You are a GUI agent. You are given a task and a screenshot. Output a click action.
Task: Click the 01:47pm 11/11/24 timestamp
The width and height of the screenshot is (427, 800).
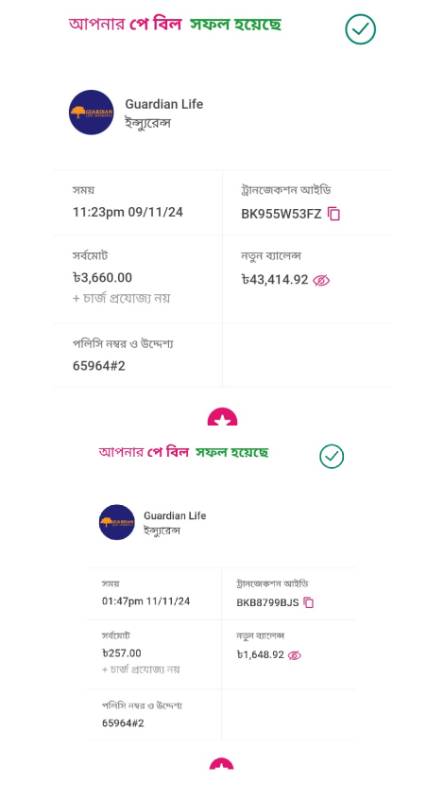(x=146, y=601)
